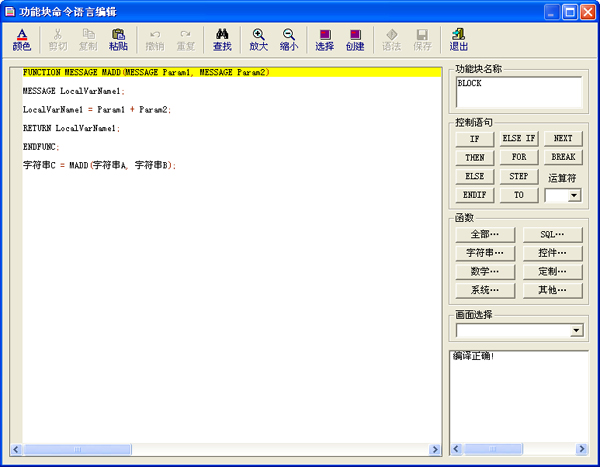
Task: Click the output pane scroll right arrow
Action: pos(582,449)
